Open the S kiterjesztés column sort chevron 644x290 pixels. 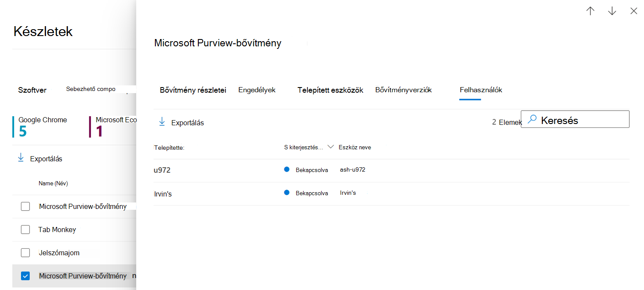pos(331,147)
